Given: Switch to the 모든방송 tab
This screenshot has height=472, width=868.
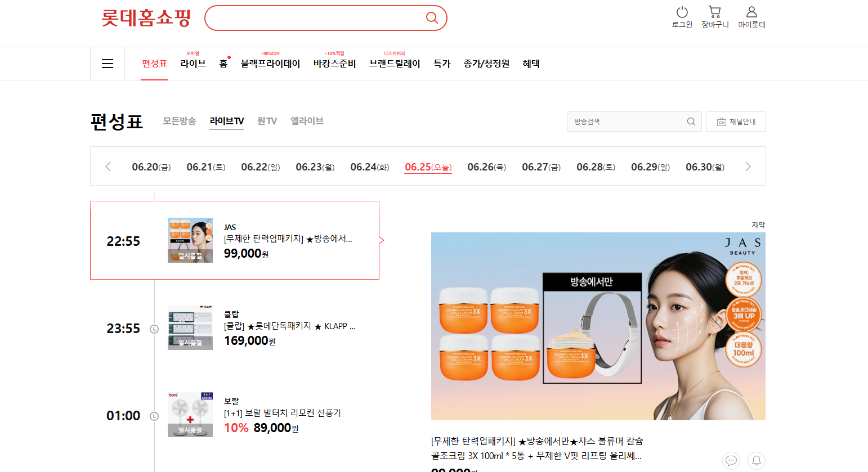Looking at the screenshot, I should (x=180, y=121).
